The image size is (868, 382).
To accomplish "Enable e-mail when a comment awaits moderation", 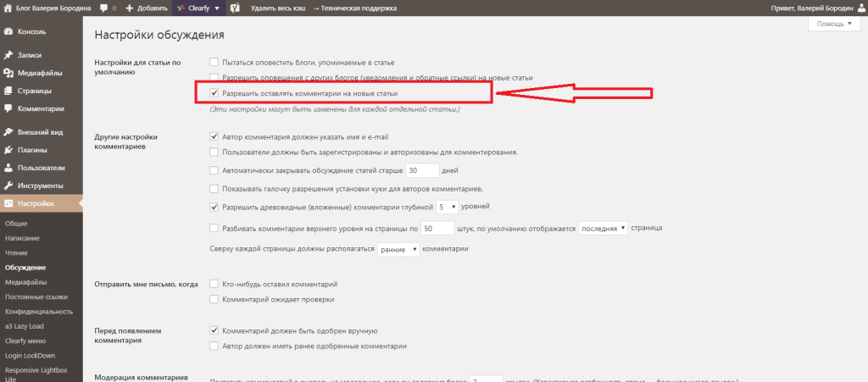I will pyautogui.click(x=214, y=299).
